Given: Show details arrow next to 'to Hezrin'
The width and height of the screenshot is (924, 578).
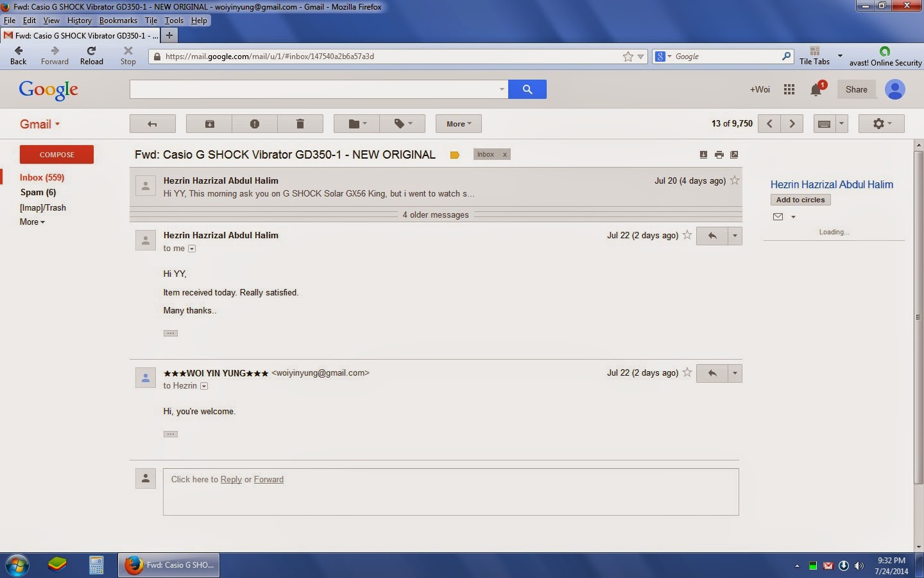Looking at the screenshot, I should 204,386.
